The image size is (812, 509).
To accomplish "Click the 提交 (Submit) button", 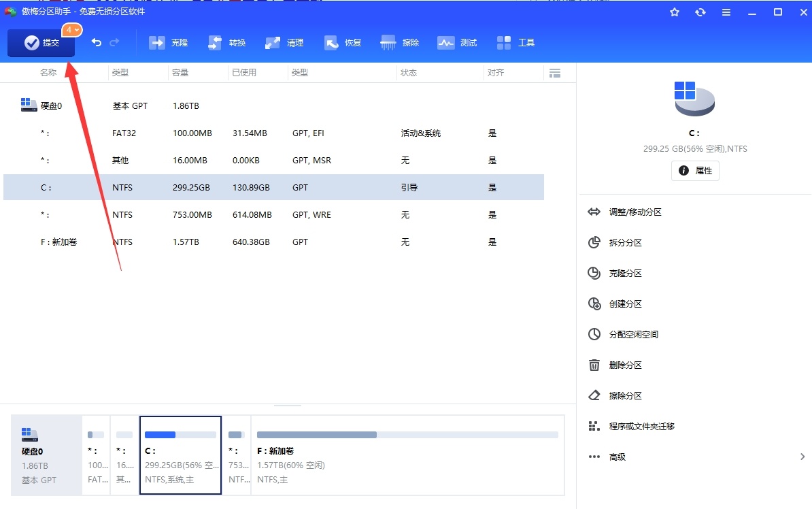I will click(x=41, y=42).
